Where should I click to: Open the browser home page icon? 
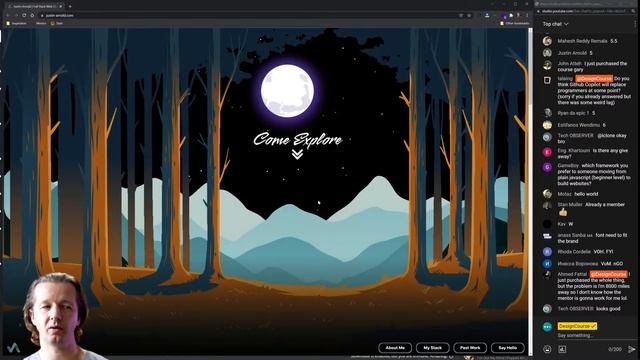click(32, 16)
